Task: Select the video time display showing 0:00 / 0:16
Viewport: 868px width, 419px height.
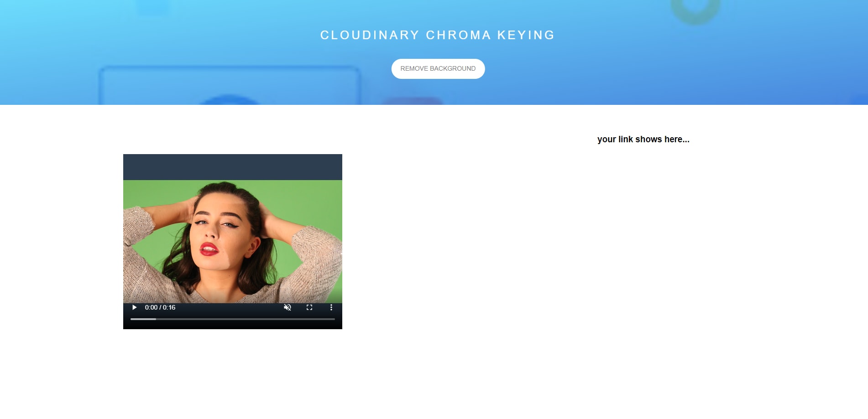Action: click(x=160, y=307)
